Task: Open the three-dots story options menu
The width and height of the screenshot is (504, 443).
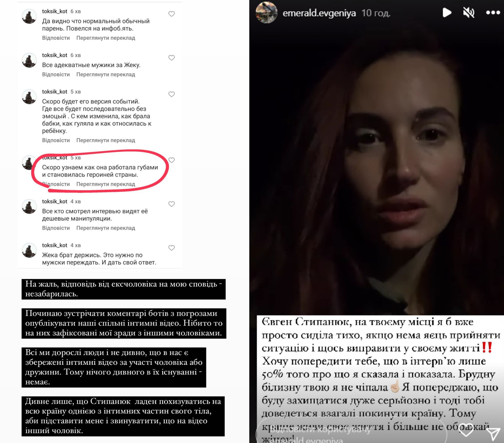Action: click(x=493, y=13)
